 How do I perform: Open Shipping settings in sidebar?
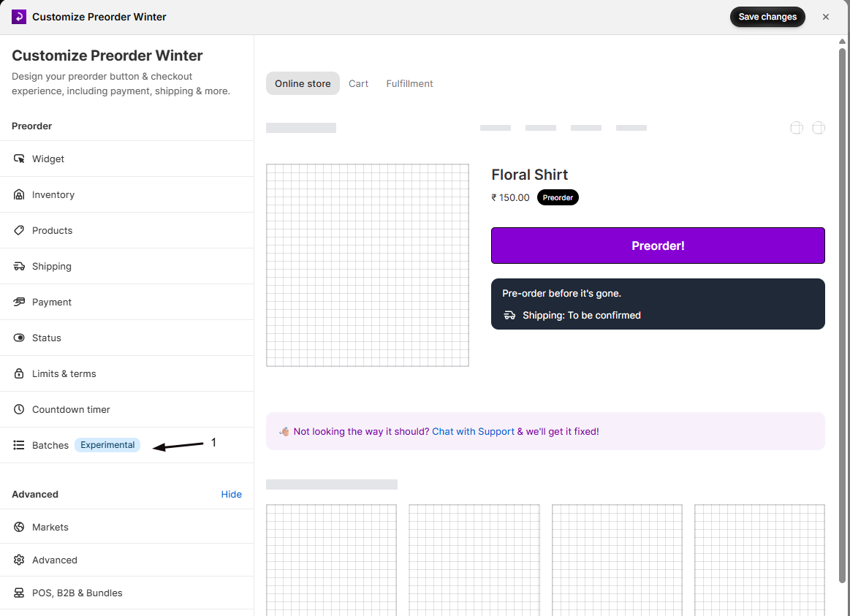[127, 266]
